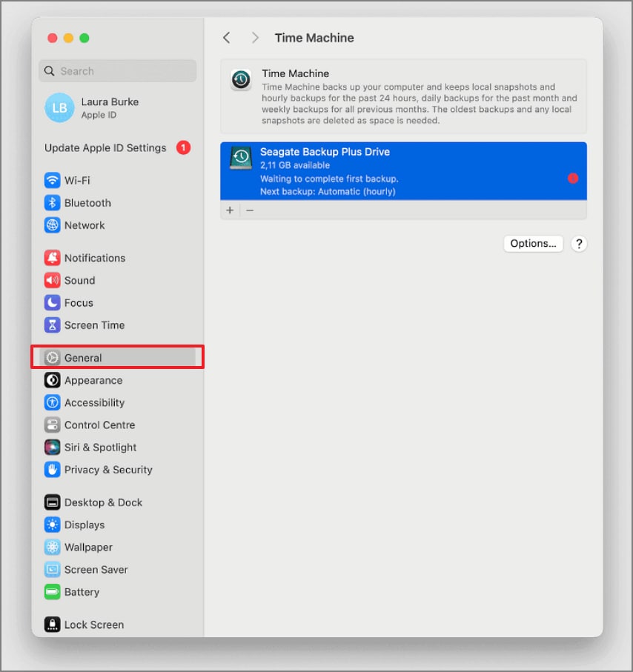This screenshot has width=633, height=672.
Task: Open Time Machine Options…
Action: (533, 244)
